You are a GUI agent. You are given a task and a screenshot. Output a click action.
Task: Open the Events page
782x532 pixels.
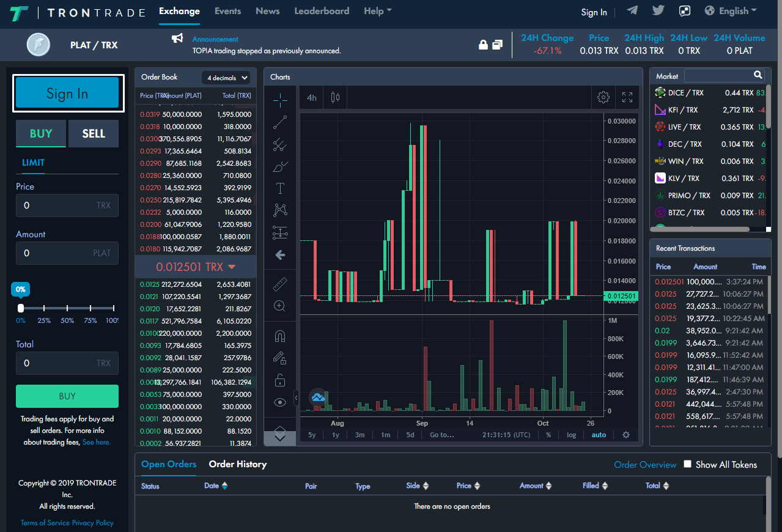pos(227,11)
